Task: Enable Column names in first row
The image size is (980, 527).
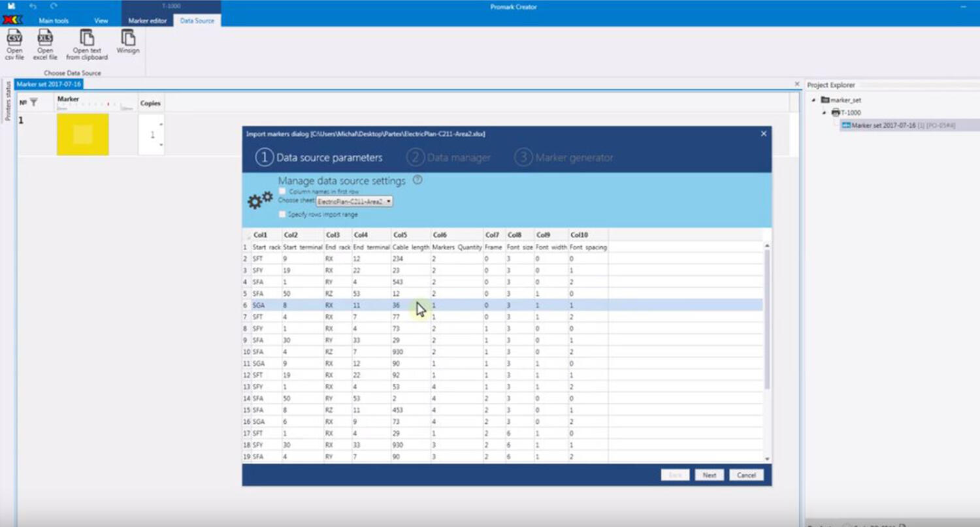Action: pyautogui.click(x=282, y=191)
